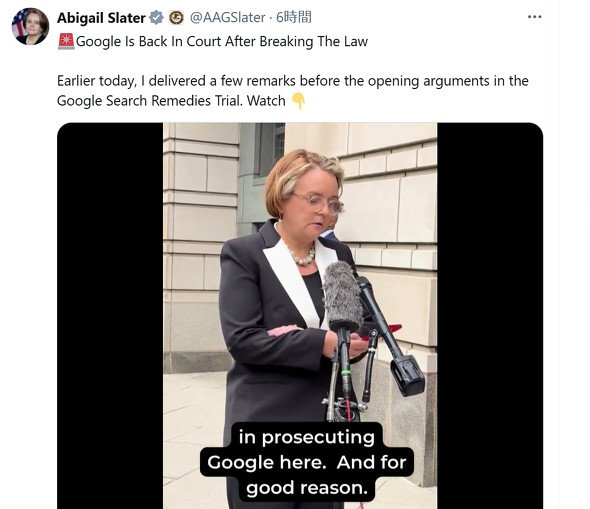Screen dimensions: 590x509
Task: Open the @AAGSlater handle link
Action: (227, 17)
